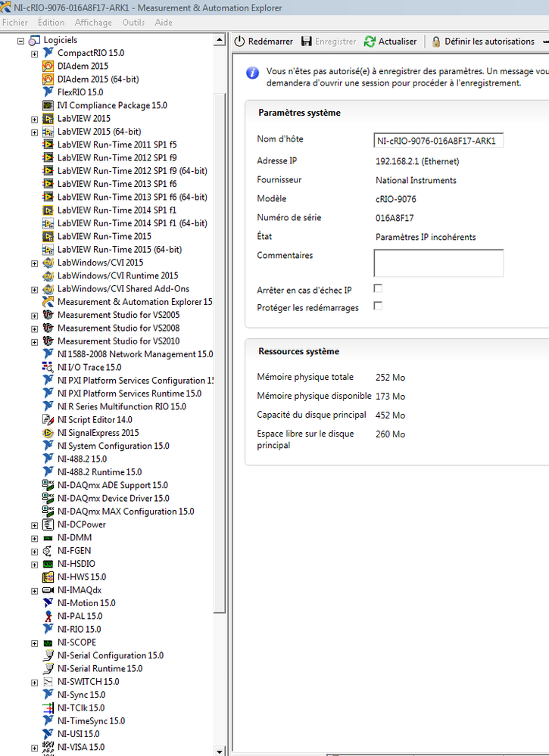
Task: Expand the LabVIEW 2015 node
Action: point(34,120)
